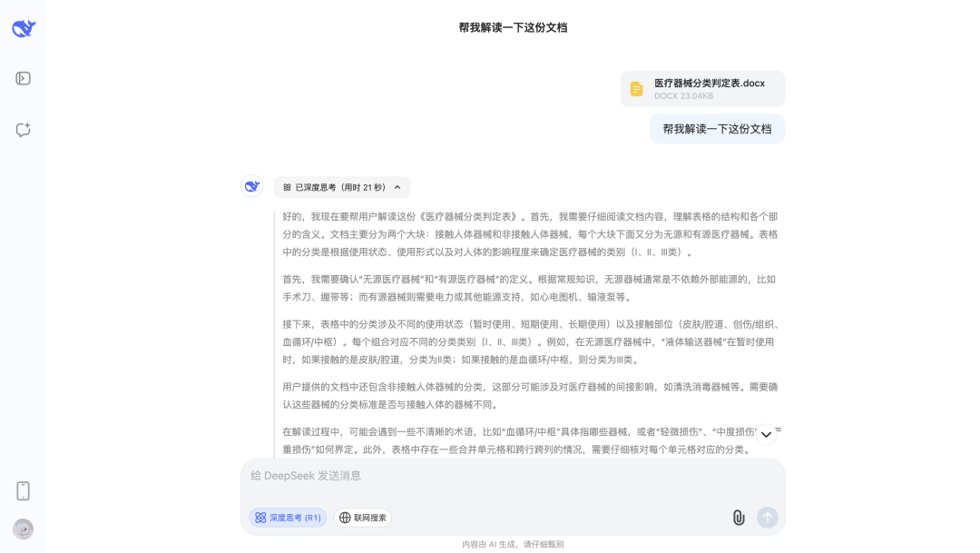This screenshot has height=553, width=980.
Task: Toggle 联网搜索 web search
Action: pyautogui.click(x=363, y=518)
